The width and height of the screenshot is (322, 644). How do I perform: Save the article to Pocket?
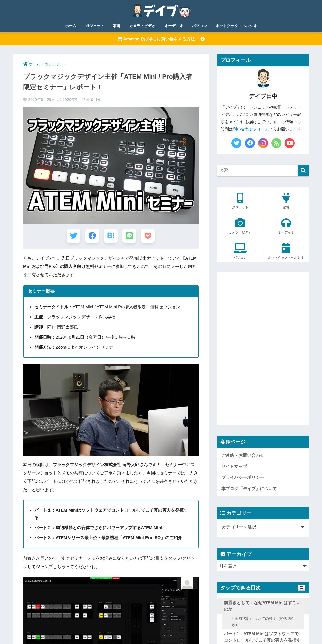pos(148,236)
